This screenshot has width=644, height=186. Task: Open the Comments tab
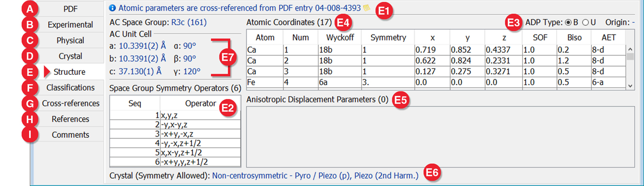[70, 135]
